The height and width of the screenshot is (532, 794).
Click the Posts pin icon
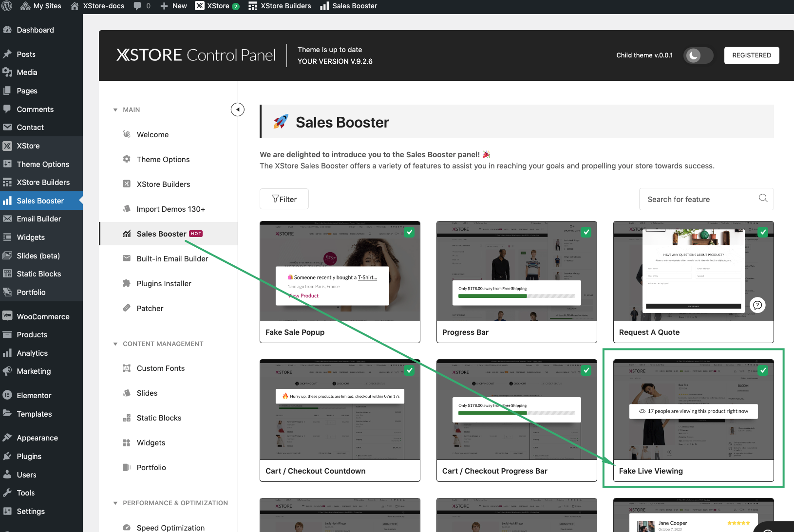pos(7,54)
